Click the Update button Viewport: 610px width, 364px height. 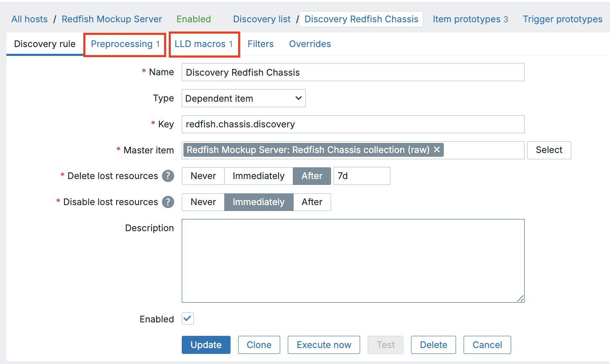point(206,345)
